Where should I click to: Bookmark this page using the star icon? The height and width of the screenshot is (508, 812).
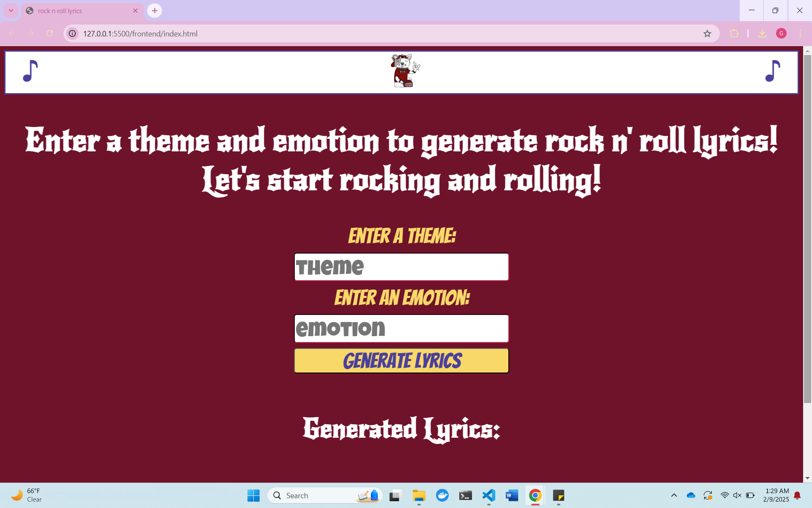(707, 33)
